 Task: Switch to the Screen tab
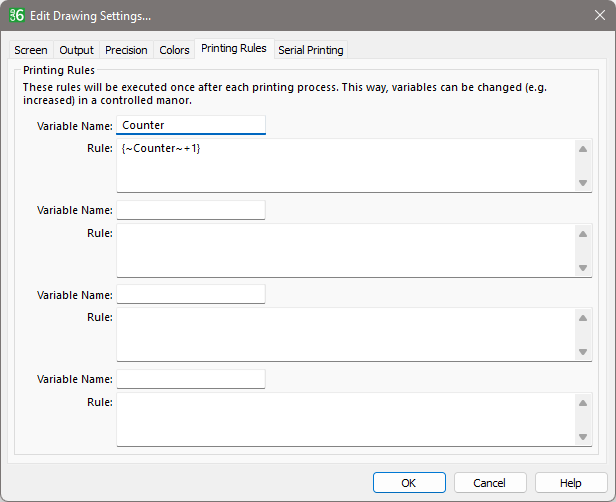click(x=31, y=50)
